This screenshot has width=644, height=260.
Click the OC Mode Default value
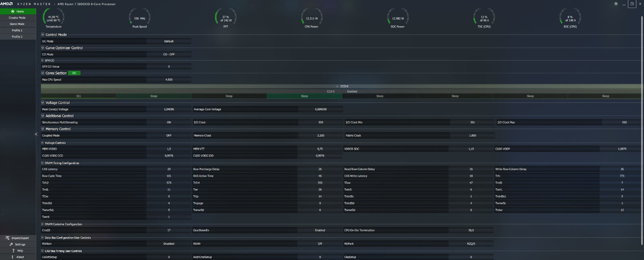169,41
